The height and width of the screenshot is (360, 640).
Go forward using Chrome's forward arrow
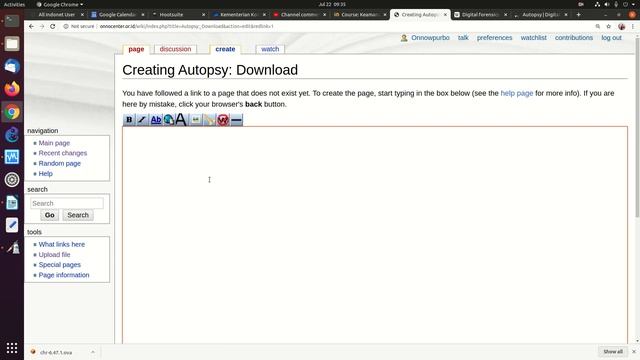(x=42, y=26)
